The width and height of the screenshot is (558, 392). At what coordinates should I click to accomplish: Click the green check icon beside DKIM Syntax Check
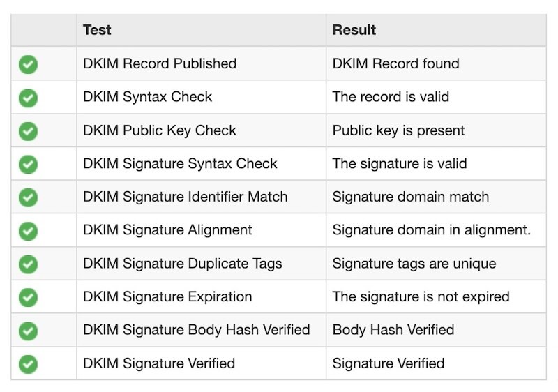click(x=28, y=98)
